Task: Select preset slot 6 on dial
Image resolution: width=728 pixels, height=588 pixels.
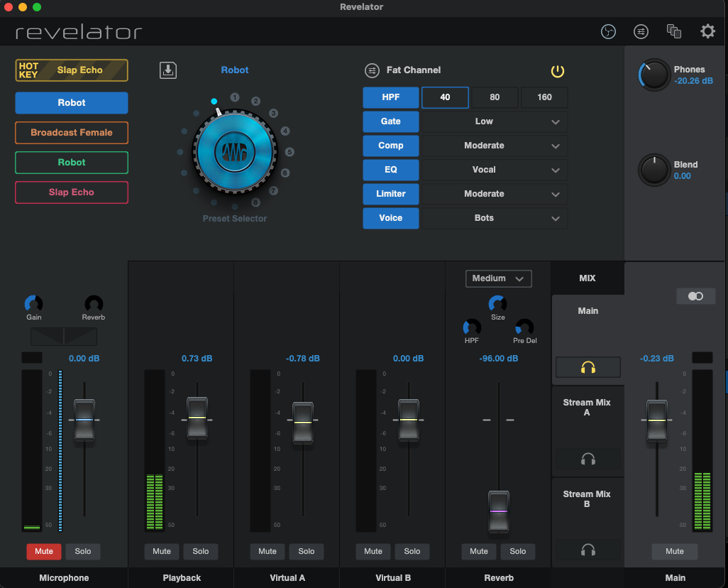Action: click(285, 173)
